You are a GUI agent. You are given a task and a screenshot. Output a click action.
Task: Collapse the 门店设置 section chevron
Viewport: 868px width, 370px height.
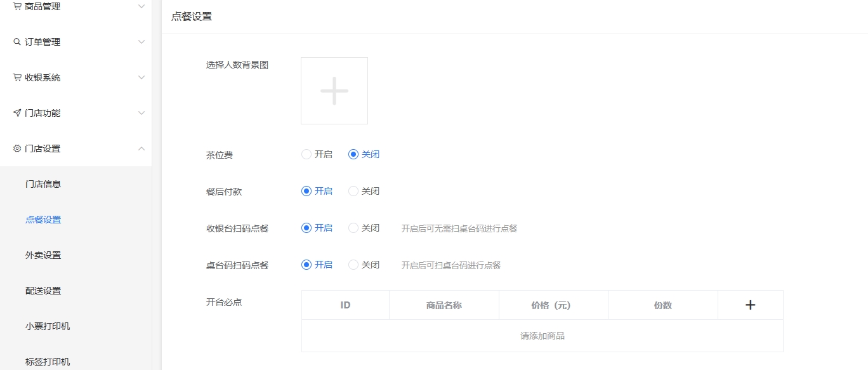tap(141, 149)
